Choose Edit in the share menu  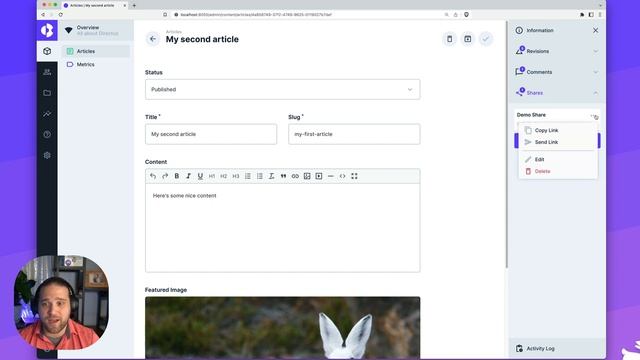click(x=558, y=159)
